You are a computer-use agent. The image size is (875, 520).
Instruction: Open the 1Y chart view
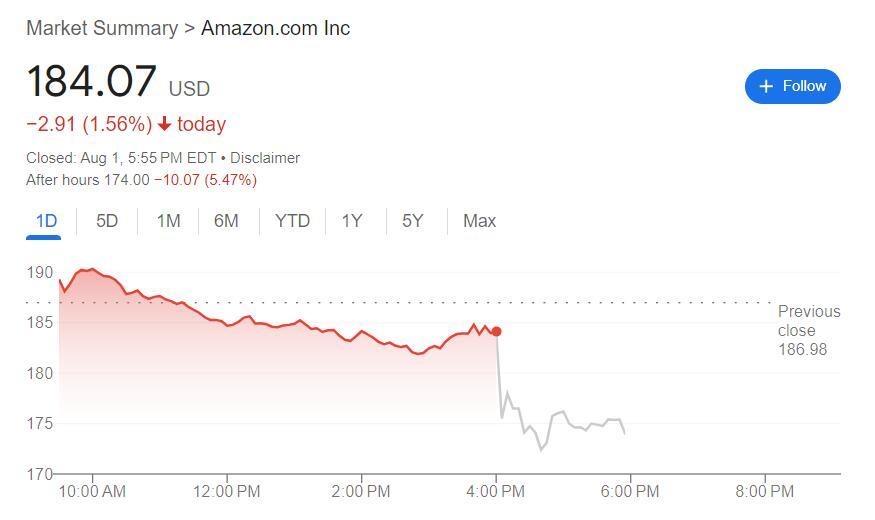point(352,221)
